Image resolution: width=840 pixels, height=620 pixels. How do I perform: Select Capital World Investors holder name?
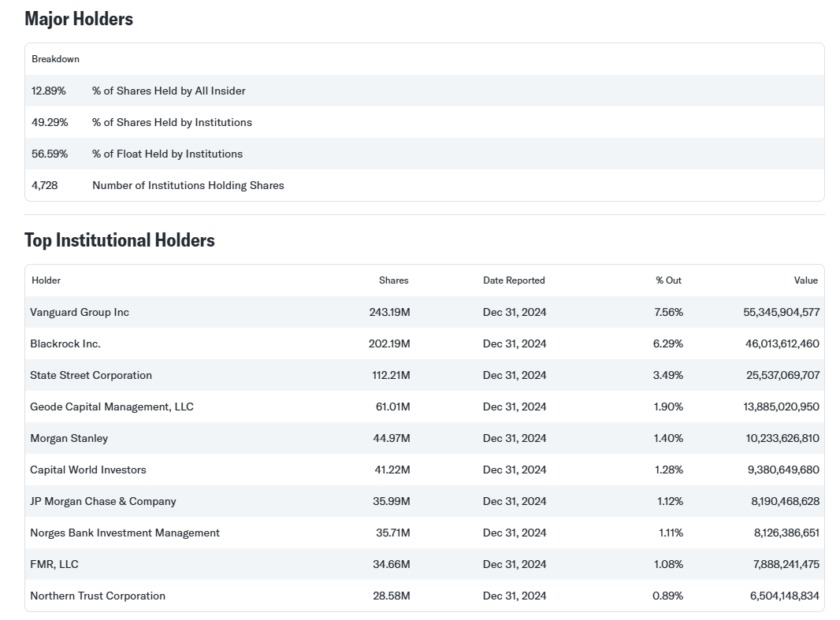click(x=87, y=470)
